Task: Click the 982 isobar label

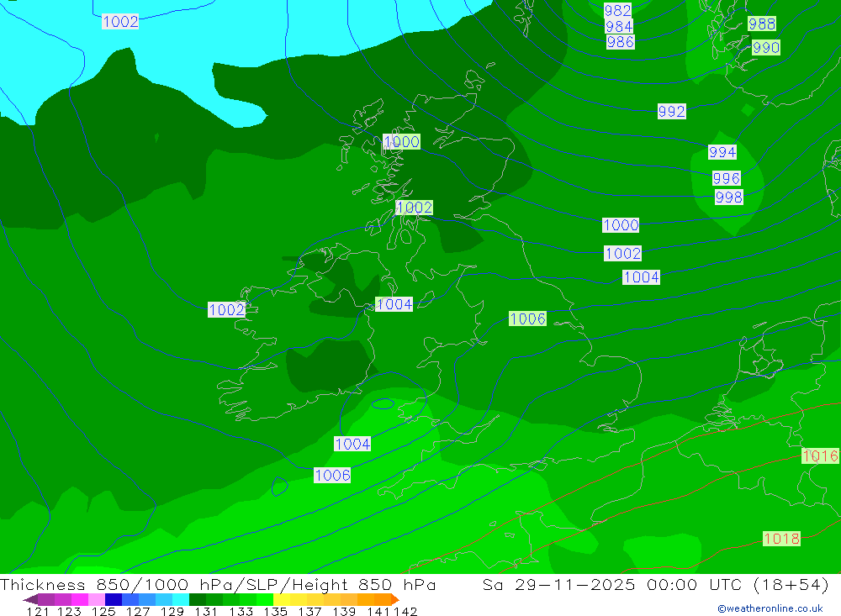Action: pyautogui.click(x=617, y=11)
